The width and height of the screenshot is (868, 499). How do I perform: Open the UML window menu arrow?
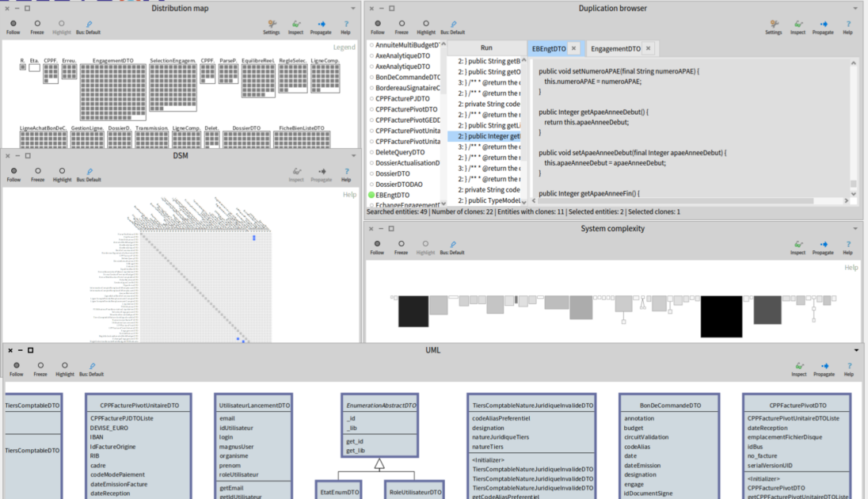(856, 350)
